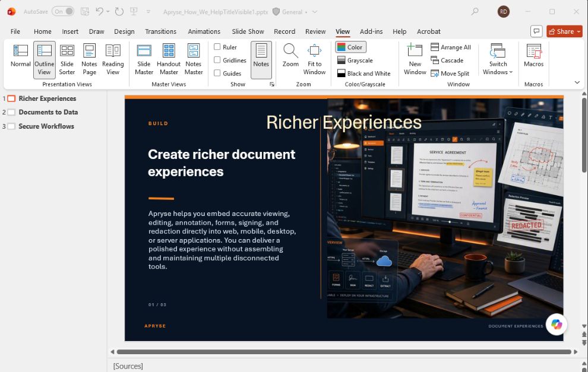The width and height of the screenshot is (588, 372).
Task: Switch to Slide Sorter view
Action: [67, 60]
